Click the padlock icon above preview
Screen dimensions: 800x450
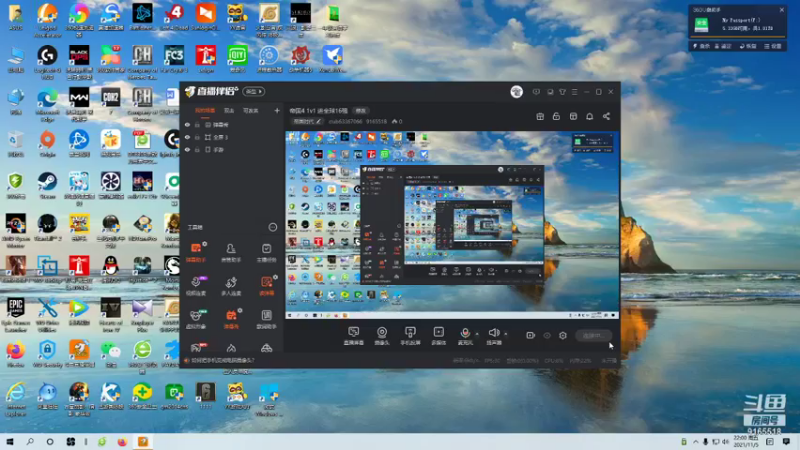tap(556, 116)
